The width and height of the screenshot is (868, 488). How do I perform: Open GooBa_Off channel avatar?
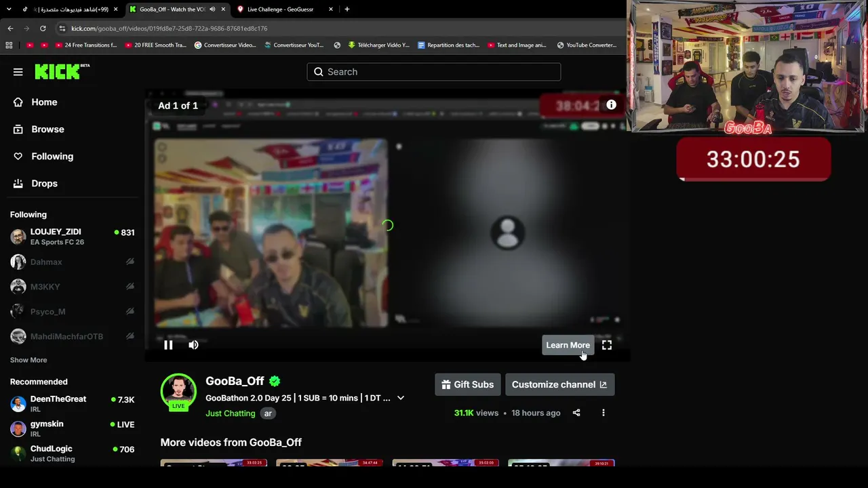(x=178, y=391)
